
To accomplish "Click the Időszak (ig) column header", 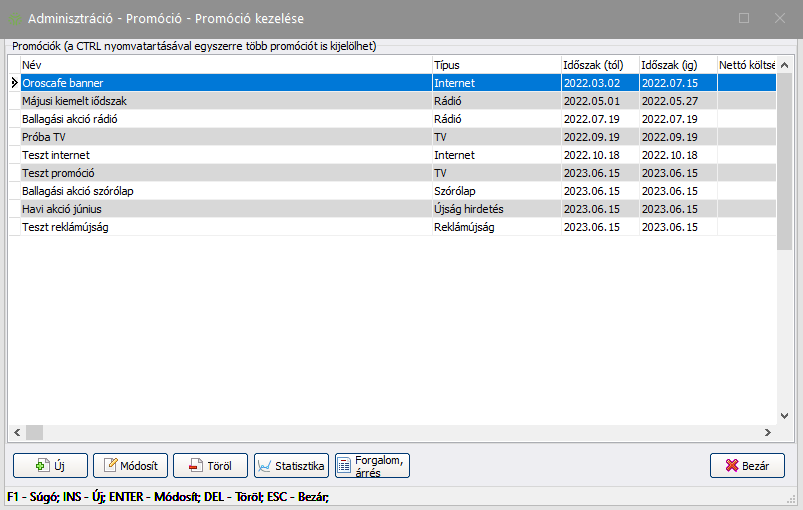I will [677, 65].
